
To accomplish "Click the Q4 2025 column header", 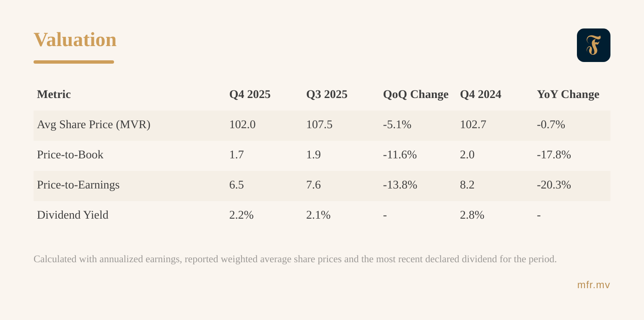I will click(249, 94).
